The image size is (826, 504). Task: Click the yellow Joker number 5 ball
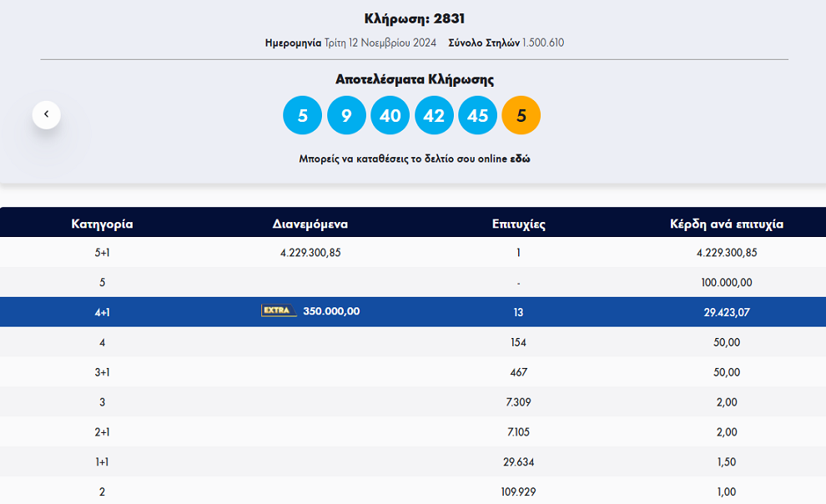521,115
